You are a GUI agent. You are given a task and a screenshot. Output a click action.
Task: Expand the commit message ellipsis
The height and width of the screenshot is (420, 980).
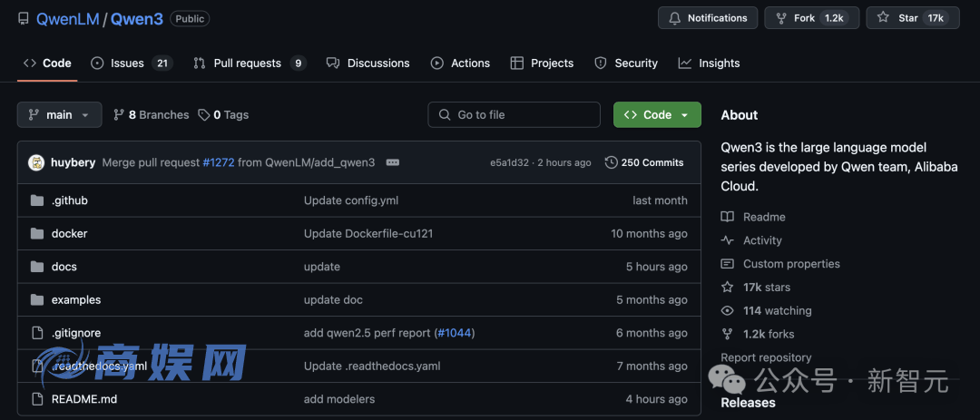click(393, 162)
